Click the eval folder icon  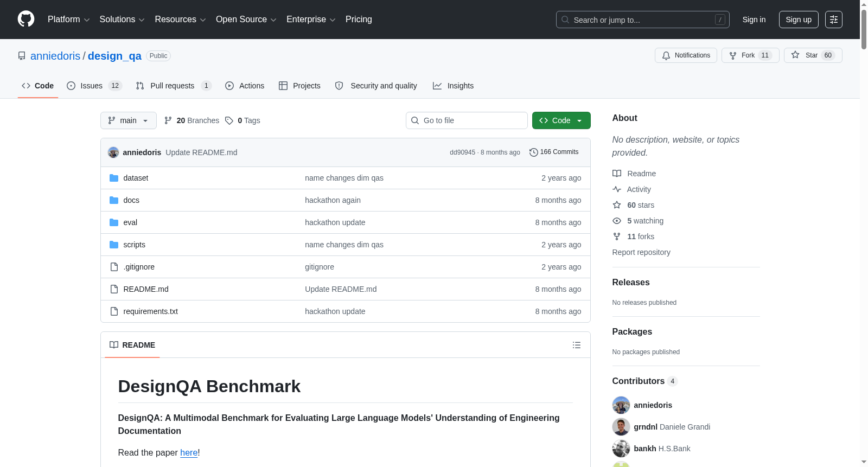pyautogui.click(x=114, y=222)
